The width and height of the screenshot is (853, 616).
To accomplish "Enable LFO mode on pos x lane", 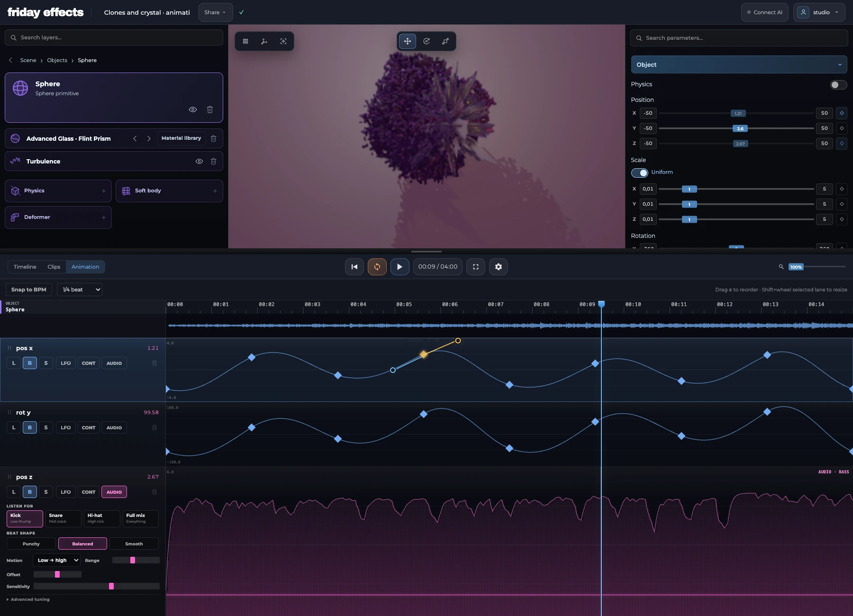I will [x=66, y=363].
